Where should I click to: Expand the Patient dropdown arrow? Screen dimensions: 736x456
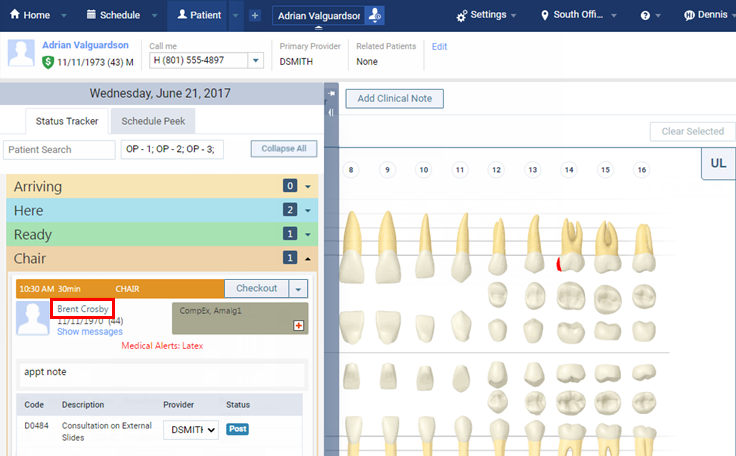236,15
